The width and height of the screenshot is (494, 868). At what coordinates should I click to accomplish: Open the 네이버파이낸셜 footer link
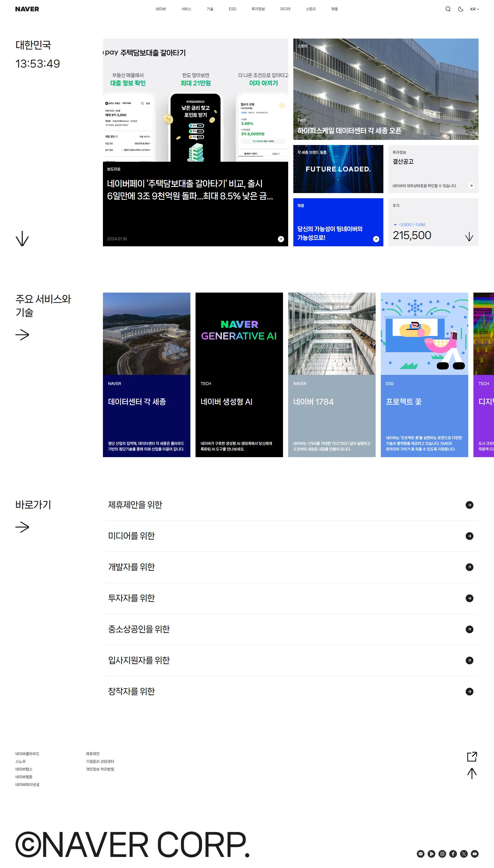(x=28, y=785)
